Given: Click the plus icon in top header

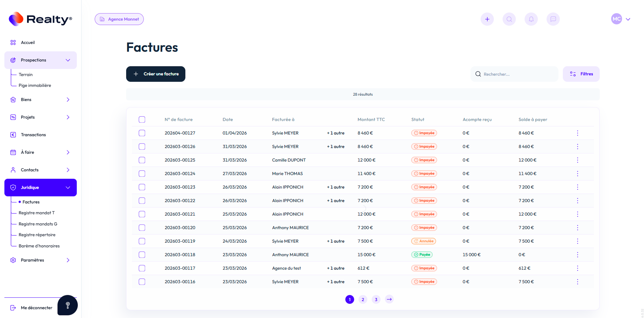Looking at the screenshot, I should pos(487,19).
